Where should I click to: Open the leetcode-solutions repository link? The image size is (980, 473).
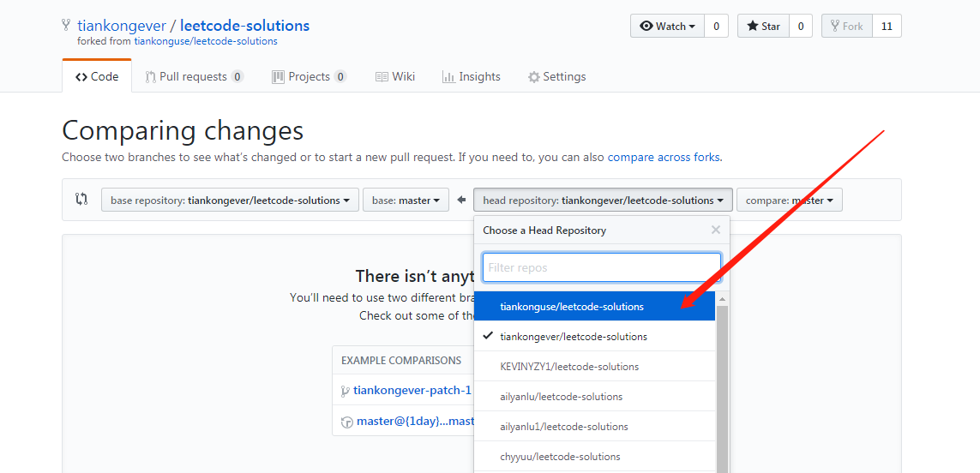point(244,26)
